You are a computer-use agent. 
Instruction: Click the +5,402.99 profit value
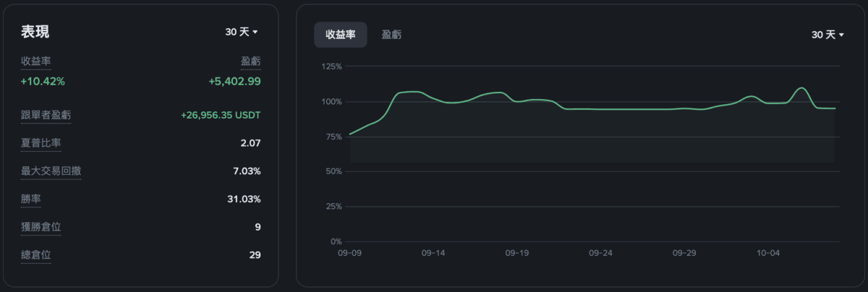(x=234, y=81)
